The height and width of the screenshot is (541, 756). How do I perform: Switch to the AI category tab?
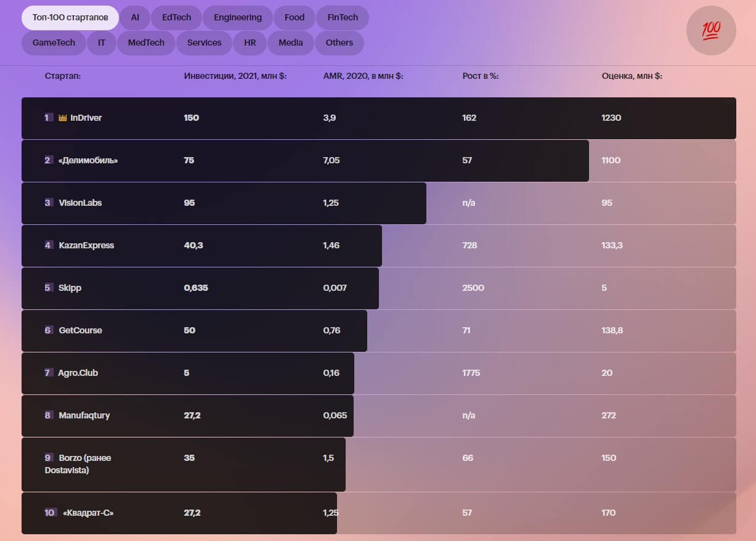tap(135, 18)
